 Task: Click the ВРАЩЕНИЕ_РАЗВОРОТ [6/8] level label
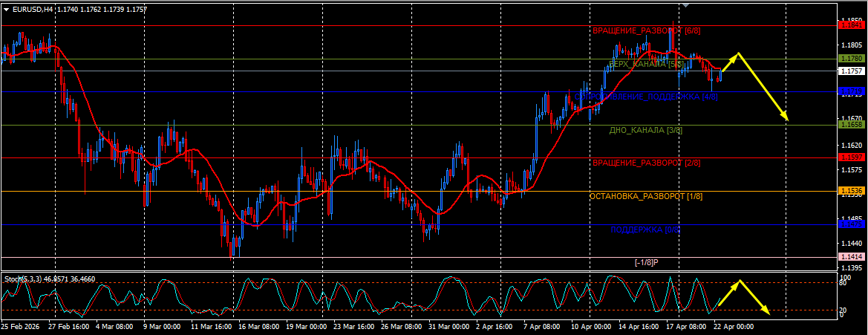646,31
